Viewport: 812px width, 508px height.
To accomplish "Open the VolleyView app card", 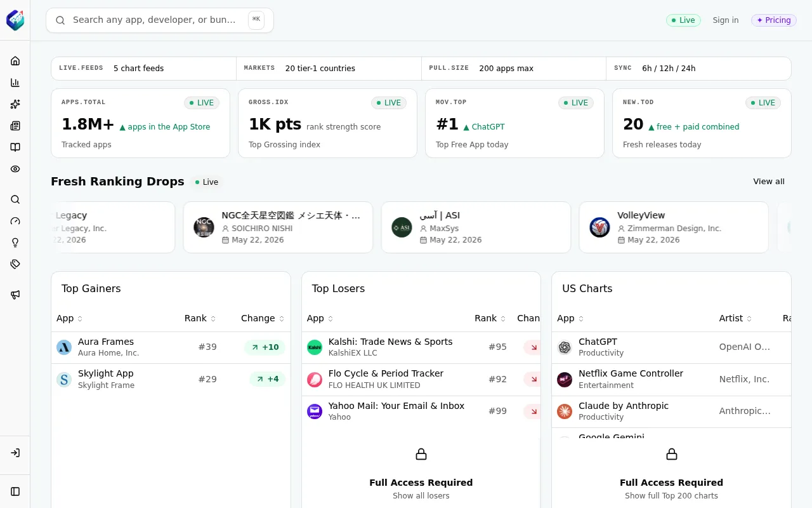I will (x=674, y=227).
